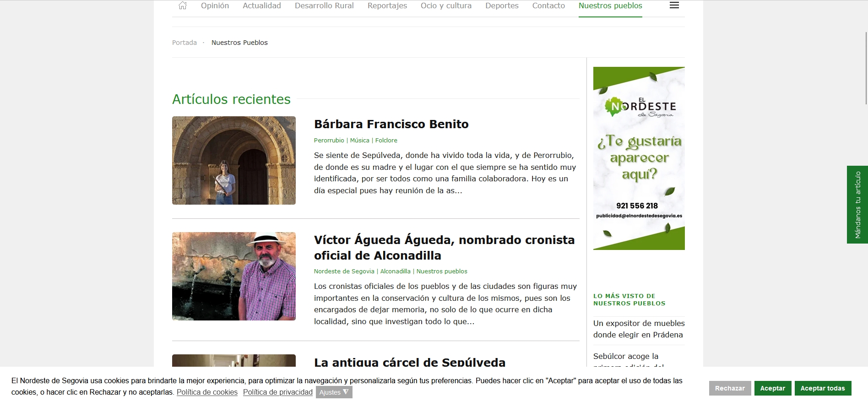Open the Política de privacidad link

[x=277, y=392]
